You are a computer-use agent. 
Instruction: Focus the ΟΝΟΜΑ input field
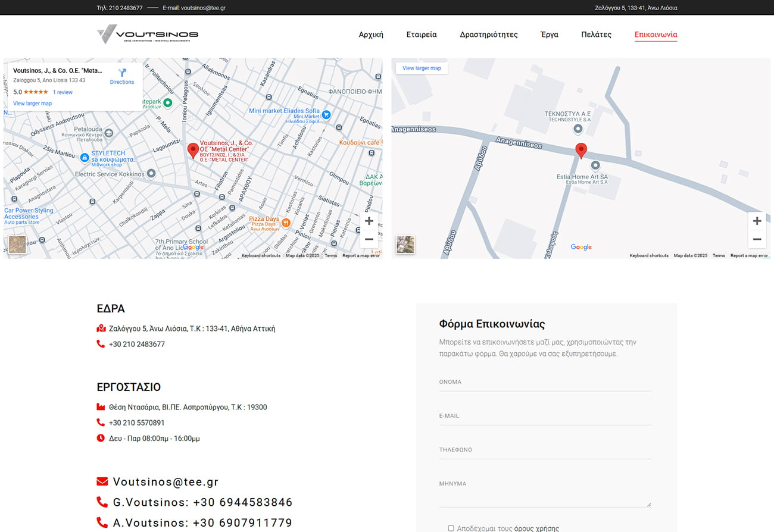coord(545,382)
